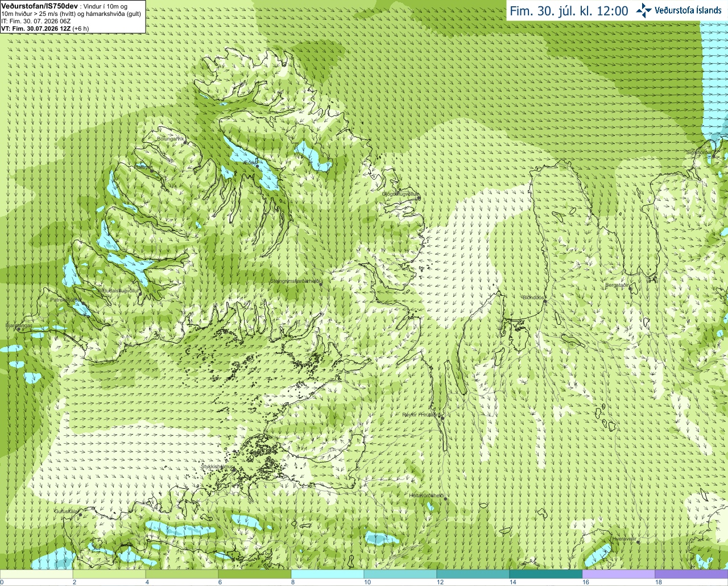This screenshot has height=586, width=728.
Task: Click the Veðurstofa Íslands logo
Action: pos(679,10)
